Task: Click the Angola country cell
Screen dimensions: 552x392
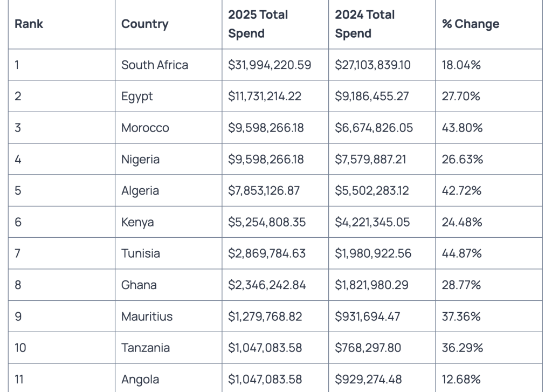Action: (140, 380)
